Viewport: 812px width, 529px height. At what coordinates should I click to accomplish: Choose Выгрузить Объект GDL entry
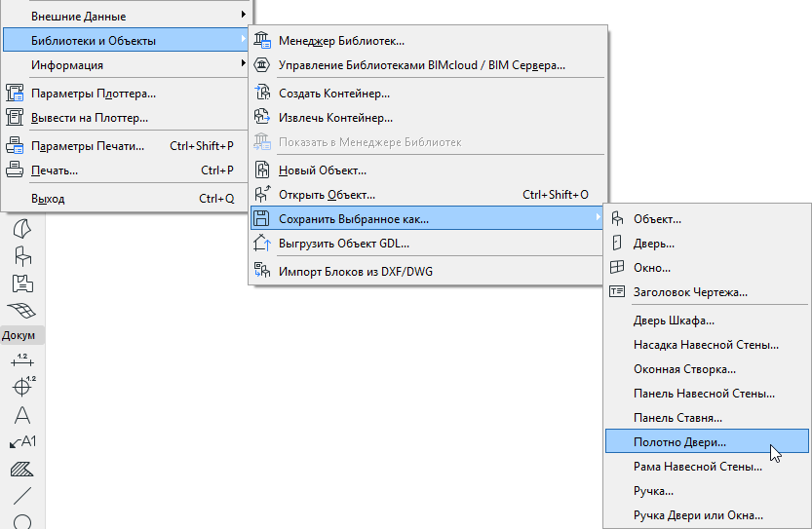pyautogui.click(x=428, y=244)
